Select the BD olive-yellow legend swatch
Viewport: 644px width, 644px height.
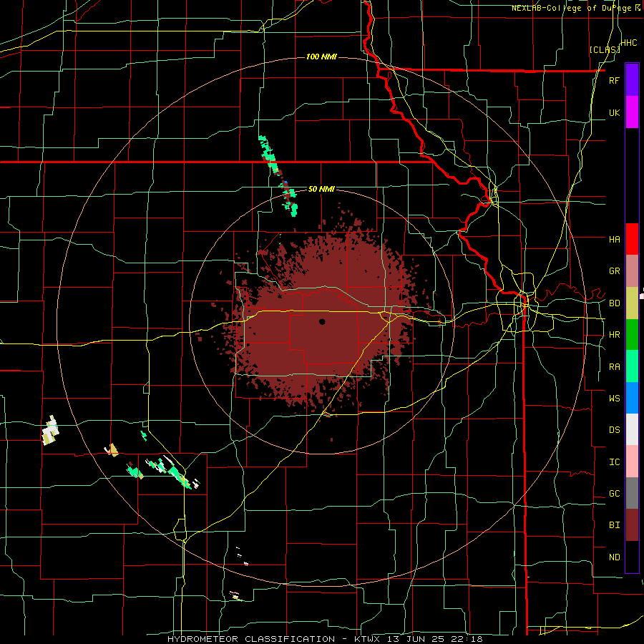click(632, 303)
